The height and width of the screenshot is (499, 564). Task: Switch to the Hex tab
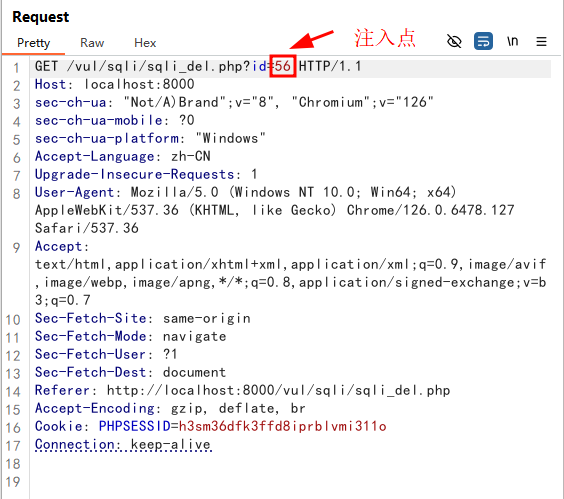tap(145, 43)
